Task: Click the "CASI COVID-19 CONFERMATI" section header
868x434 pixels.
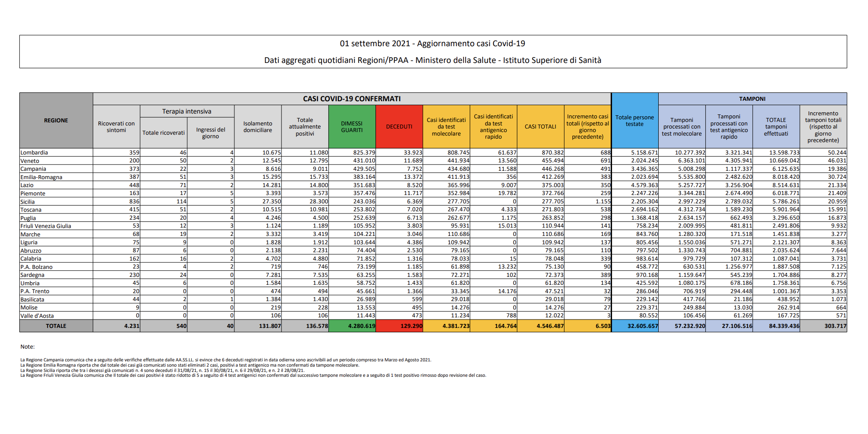Action: coord(352,99)
